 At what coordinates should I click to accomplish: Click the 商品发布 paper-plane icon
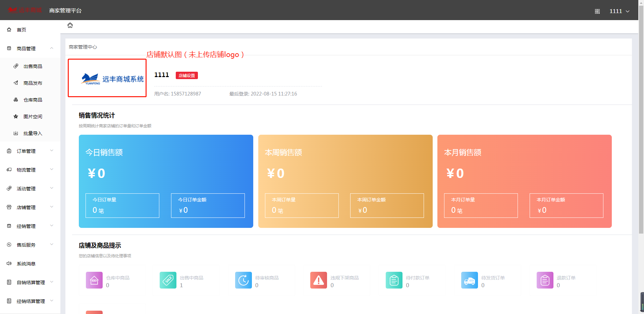[x=16, y=83]
